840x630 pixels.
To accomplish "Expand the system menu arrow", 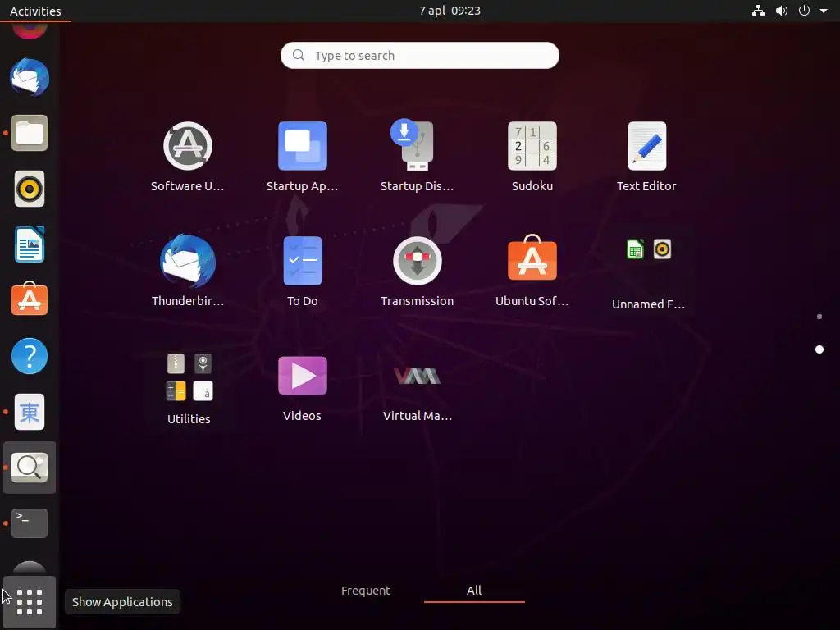I will pos(824,11).
